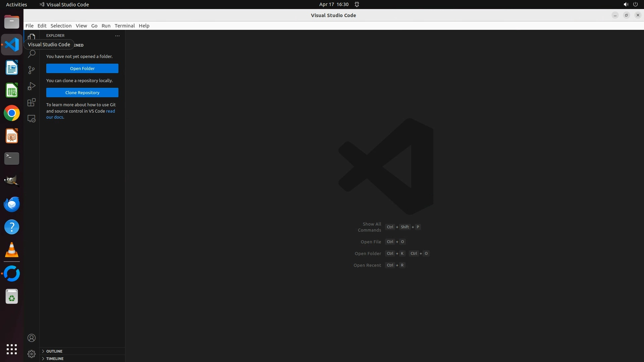Follow the read our docs link

coord(110,111)
